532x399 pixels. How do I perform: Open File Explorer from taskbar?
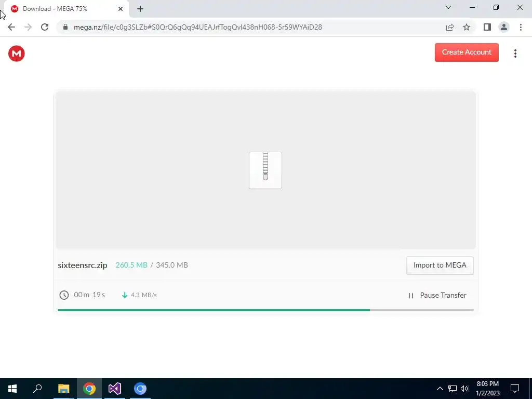coord(63,389)
